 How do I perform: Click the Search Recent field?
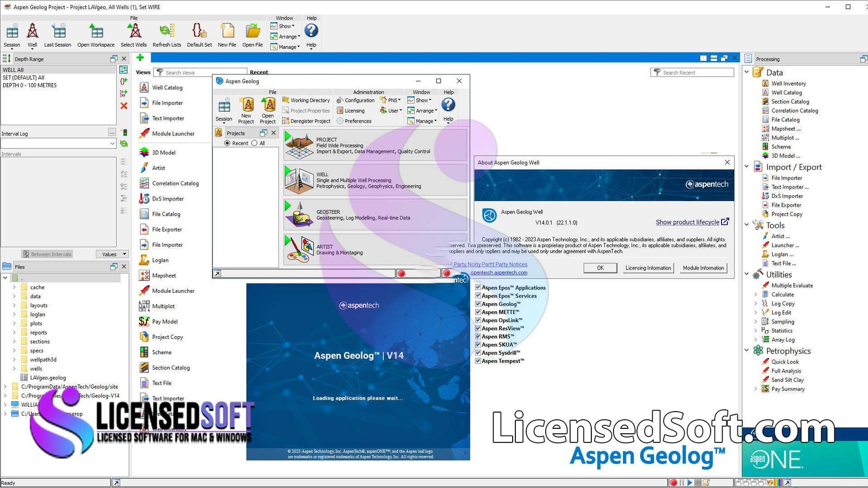click(x=692, y=73)
